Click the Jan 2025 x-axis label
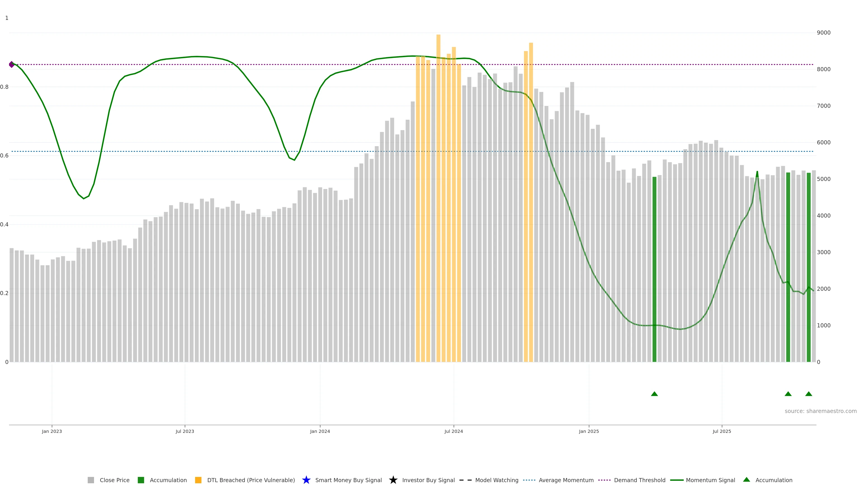 [589, 432]
